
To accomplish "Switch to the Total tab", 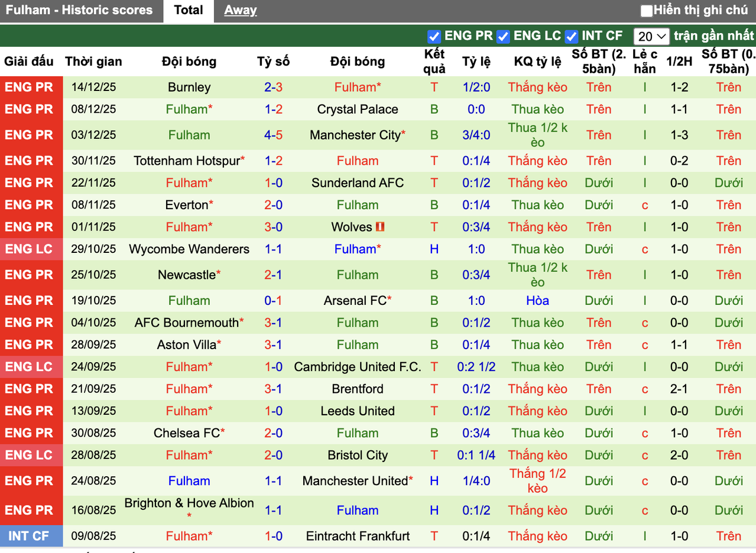I will point(189,10).
